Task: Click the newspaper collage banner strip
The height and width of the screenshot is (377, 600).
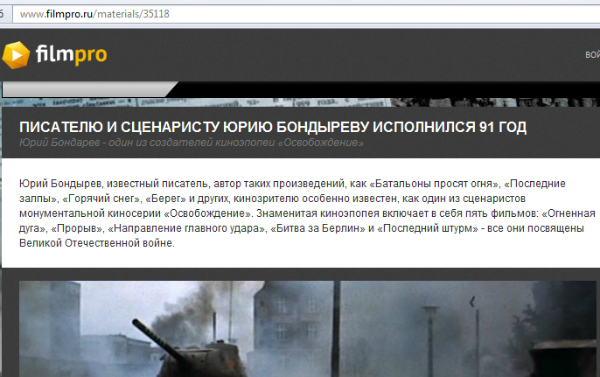Action: [300, 102]
